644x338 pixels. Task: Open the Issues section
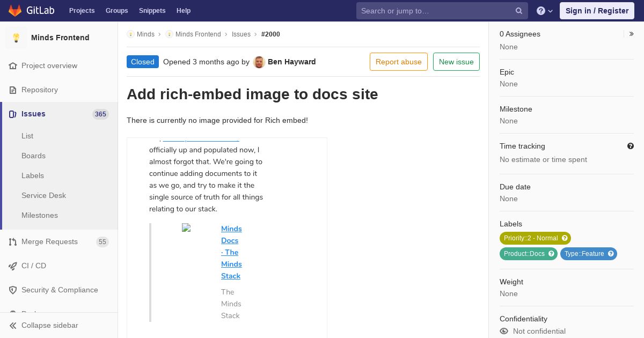33,114
